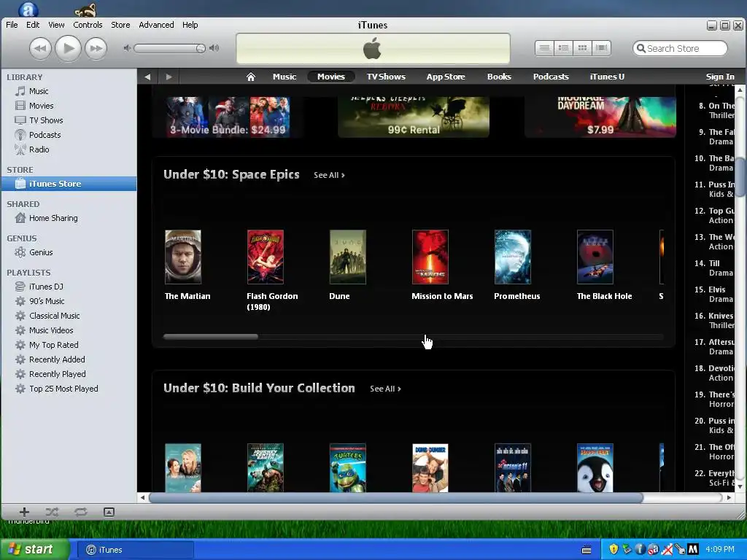Open the Advanced menu
This screenshot has height=560, width=747.
coord(156,25)
